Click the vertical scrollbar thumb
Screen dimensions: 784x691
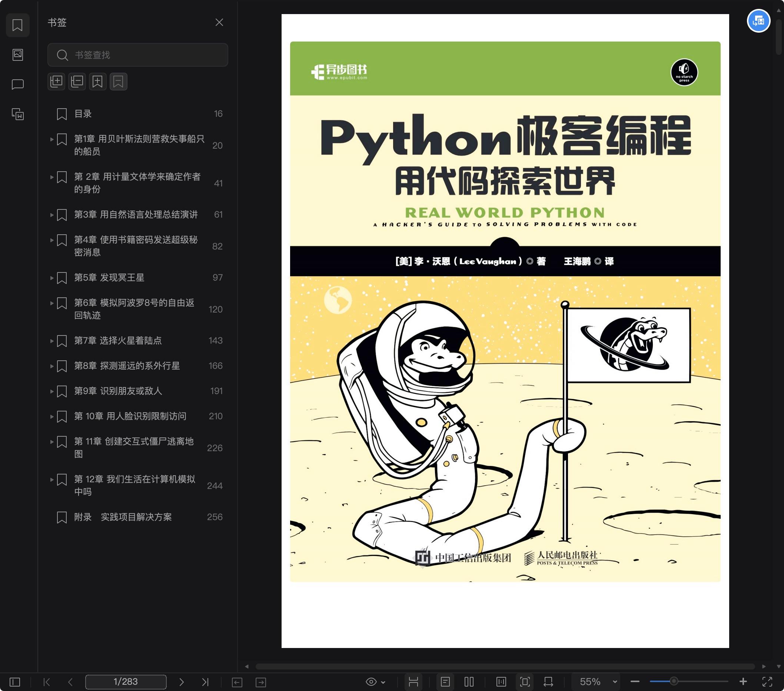click(779, 37)
